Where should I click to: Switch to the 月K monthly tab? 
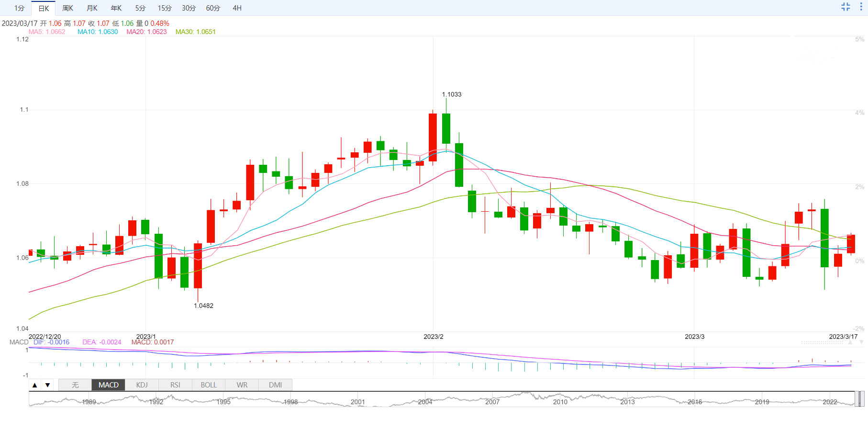coord(92,8)
